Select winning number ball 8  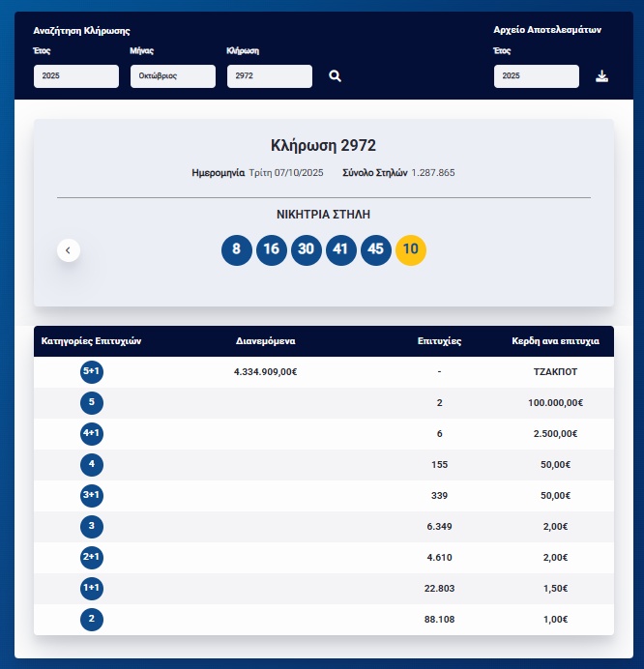tap(236, 249)
